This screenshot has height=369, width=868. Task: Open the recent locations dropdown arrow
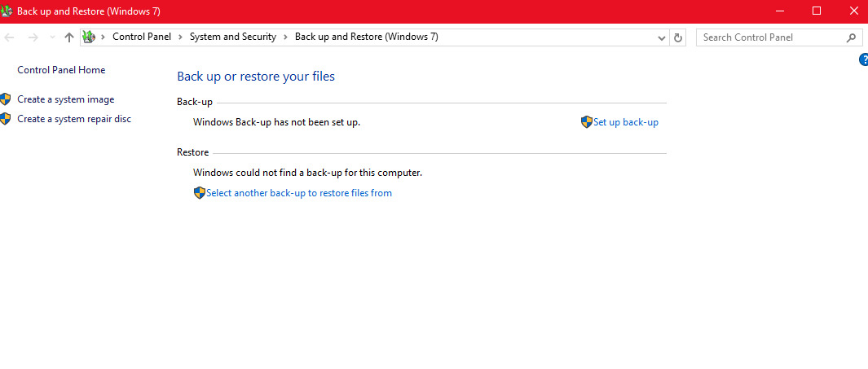coord(53,37)
